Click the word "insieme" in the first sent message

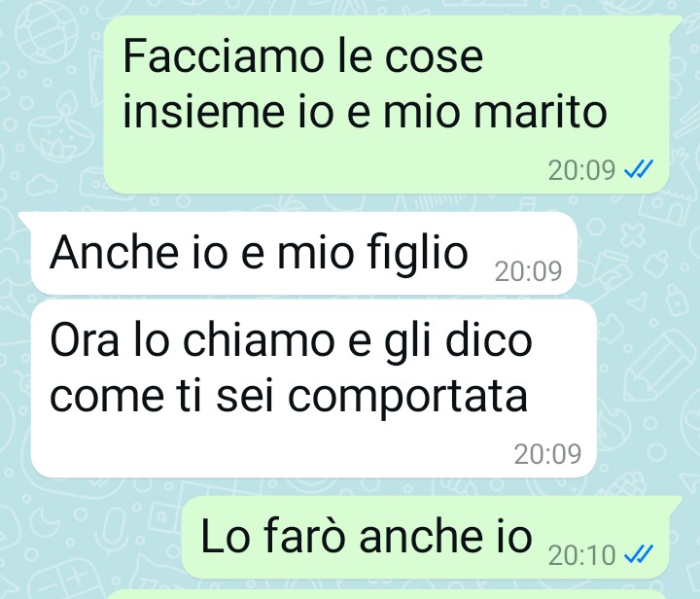[203, 112]
